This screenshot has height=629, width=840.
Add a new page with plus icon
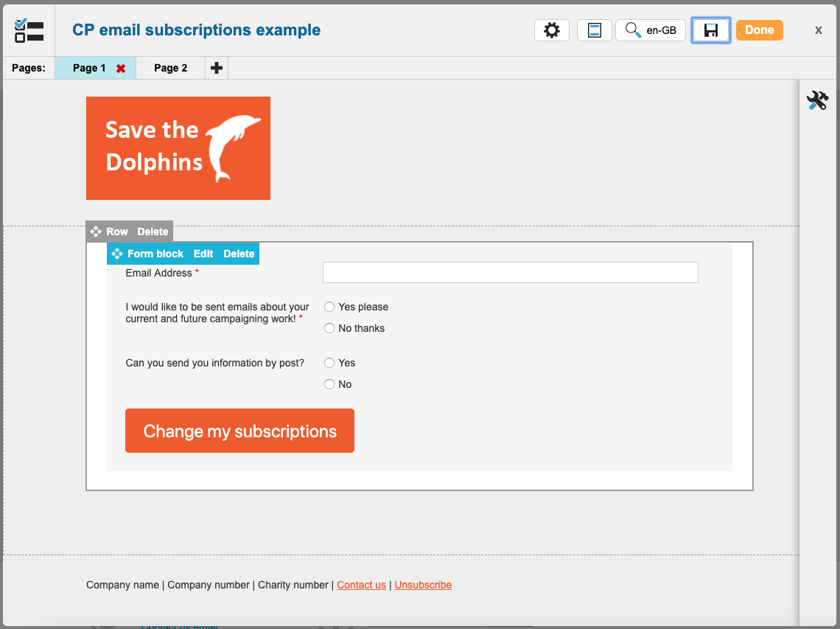pos(217,68)
